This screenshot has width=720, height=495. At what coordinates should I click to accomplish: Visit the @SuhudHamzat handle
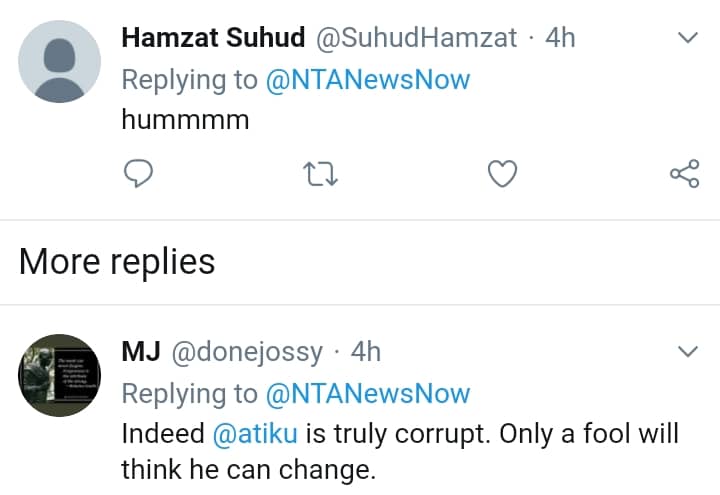click(x=416, y=39)
